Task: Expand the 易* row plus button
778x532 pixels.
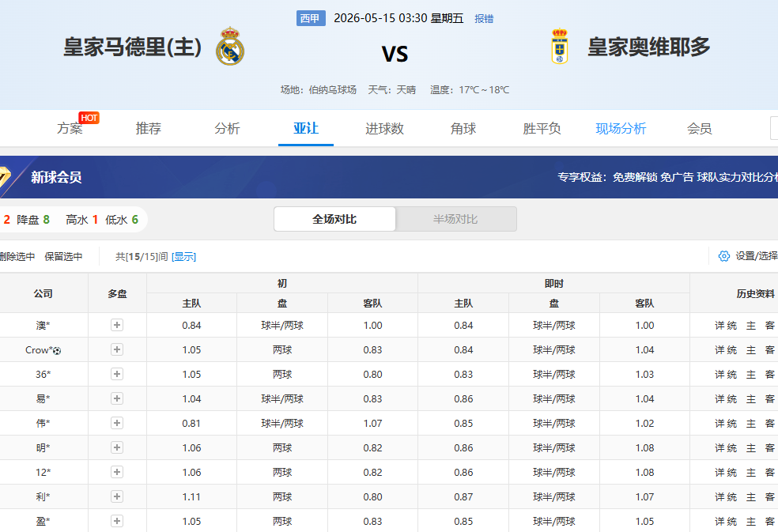Action: [117, 398]
